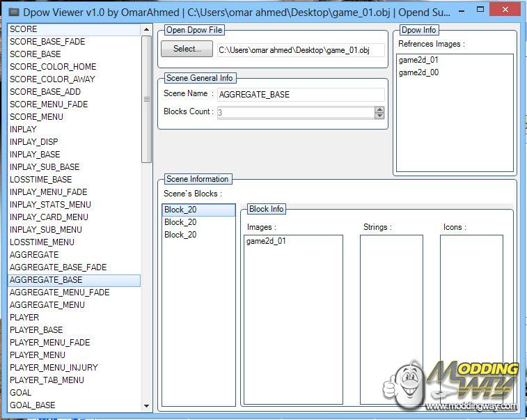Decrease Blocks Count with down arrow
Screen dimensions: 527x420
[379, 116]
